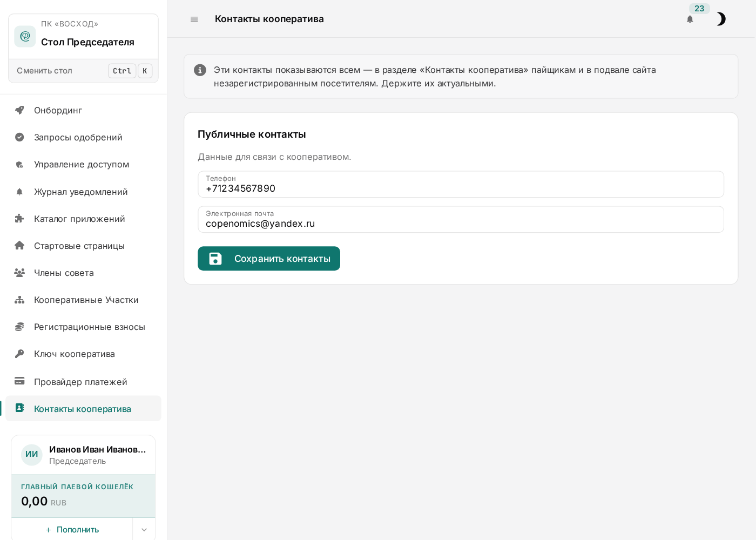Viewport: 756px width, 540px height.
Task: Open Регистрационные взносы
Action: [x=83, y=327]
